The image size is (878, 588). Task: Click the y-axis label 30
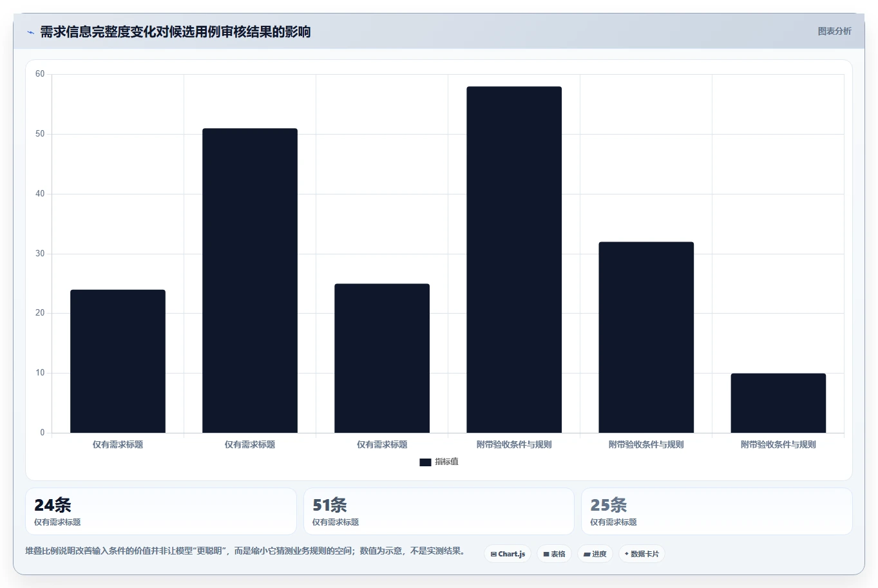pos(40,254)
